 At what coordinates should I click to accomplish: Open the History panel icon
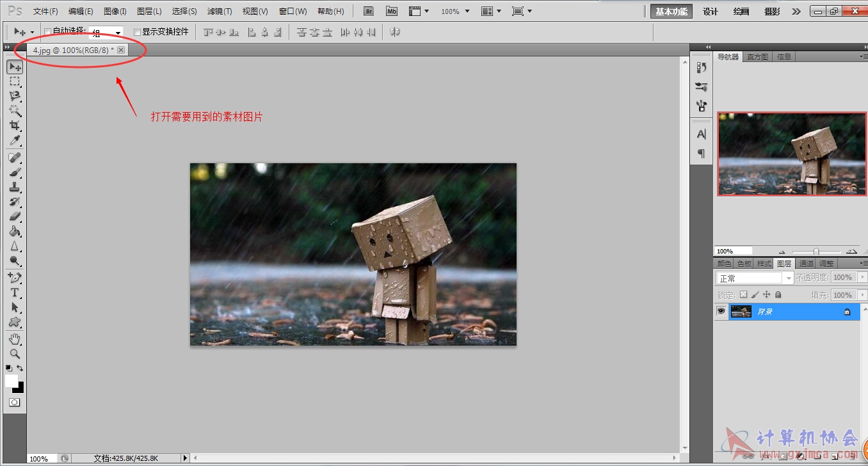pyautogui.click(x=702, y=68)
